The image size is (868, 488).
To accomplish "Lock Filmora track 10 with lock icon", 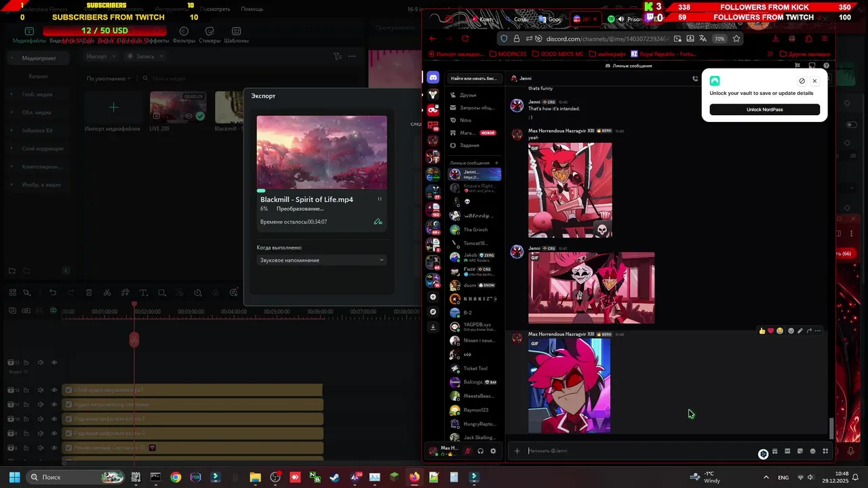I will click(x=26, y=419).
